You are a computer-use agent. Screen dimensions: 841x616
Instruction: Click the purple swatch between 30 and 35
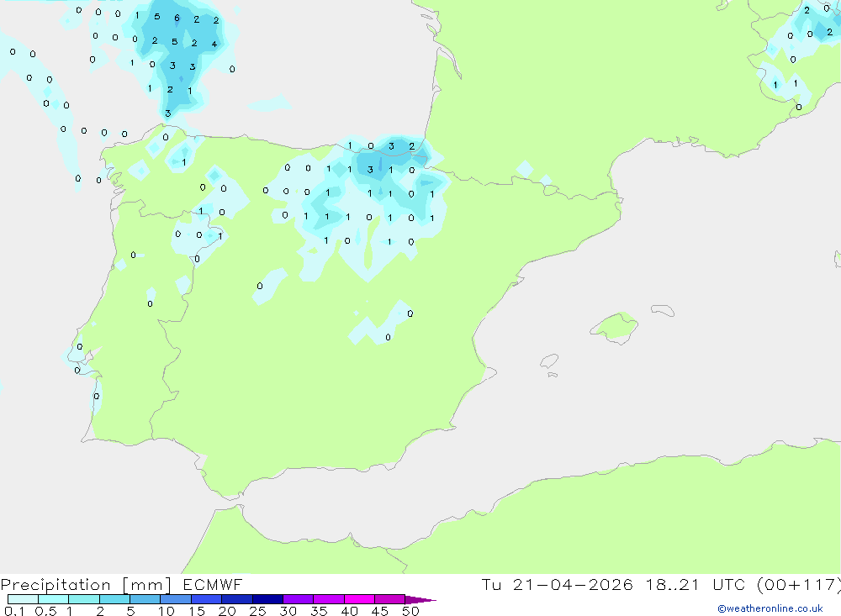[299, 599]
